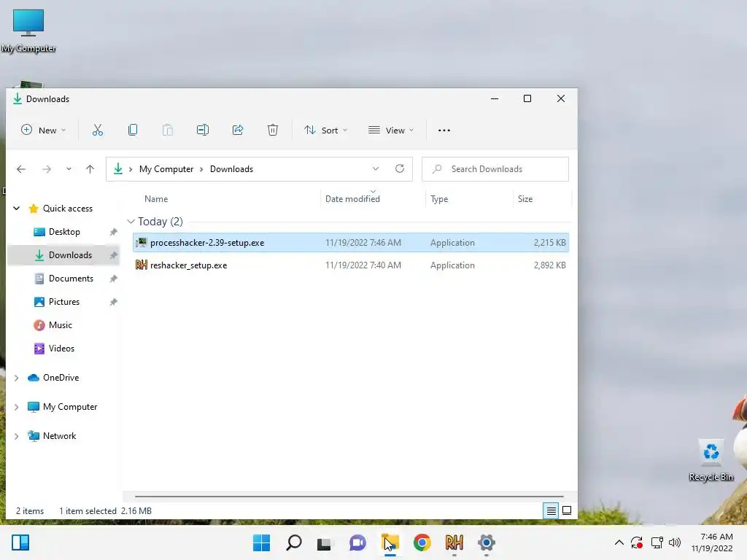The width and height of the screenshot is (747, 560).
Task: Open the Chat app on taskbar
Action: click(357, 542)
